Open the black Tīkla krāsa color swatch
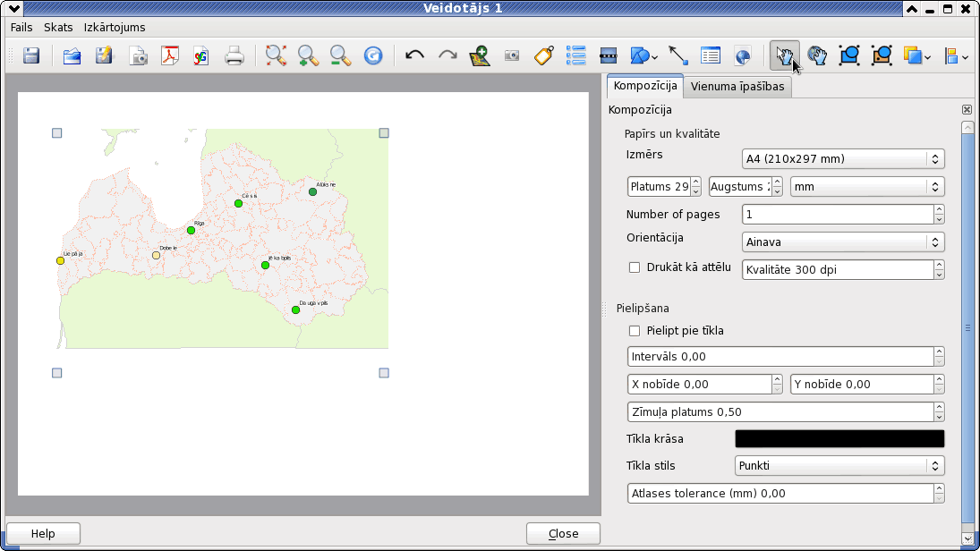 coord(839,438)
